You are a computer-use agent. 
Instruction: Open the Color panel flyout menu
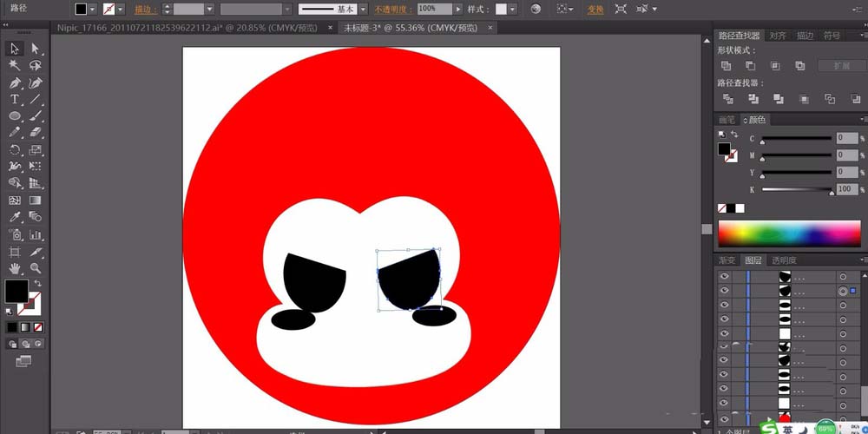coord(863,120)
